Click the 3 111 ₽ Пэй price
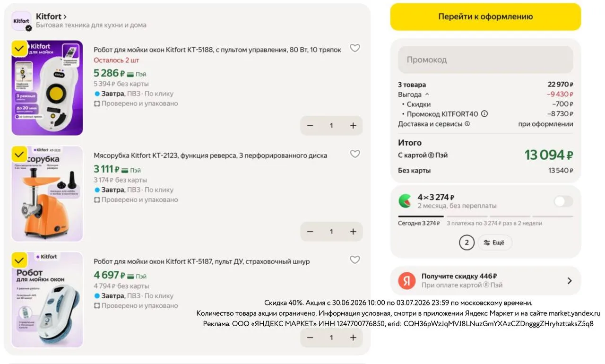Image resolution: width=605 pixels, height=364 pixels. pyautogui.click(x=117, y=169)
